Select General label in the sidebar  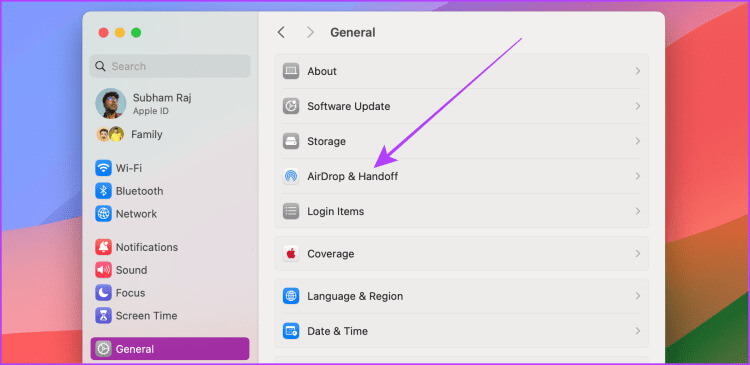(135, 349)
